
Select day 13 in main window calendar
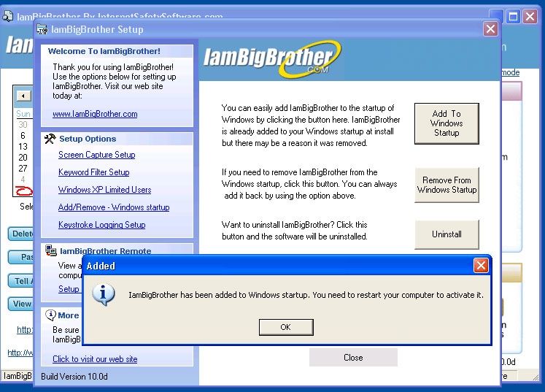pyautogui.click(x=23, y=147)
